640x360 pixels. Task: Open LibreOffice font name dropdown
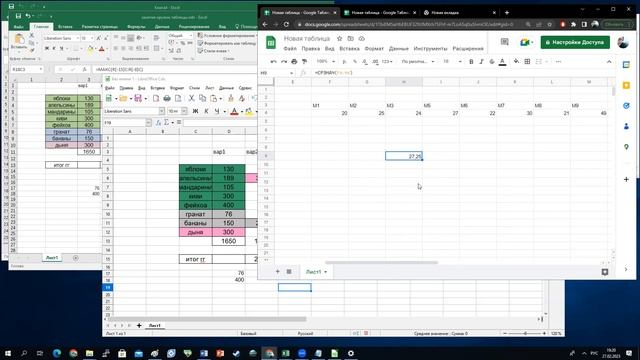[162, 111]
